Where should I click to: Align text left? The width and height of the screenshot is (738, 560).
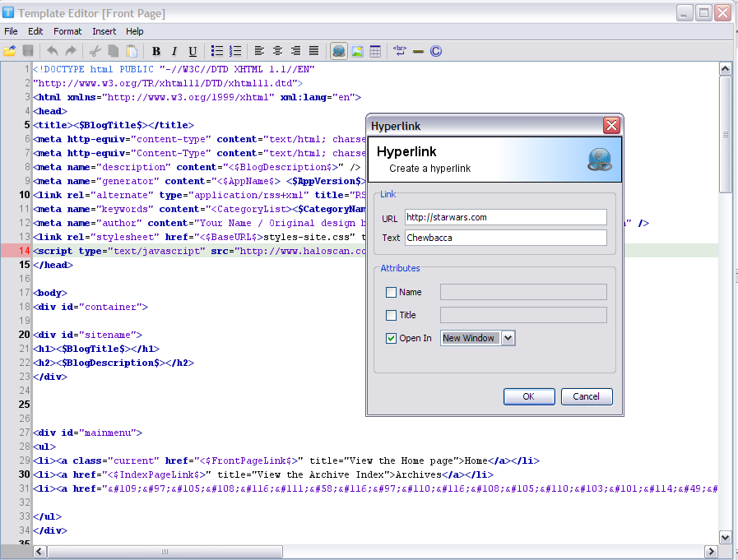tap(259, 51)
